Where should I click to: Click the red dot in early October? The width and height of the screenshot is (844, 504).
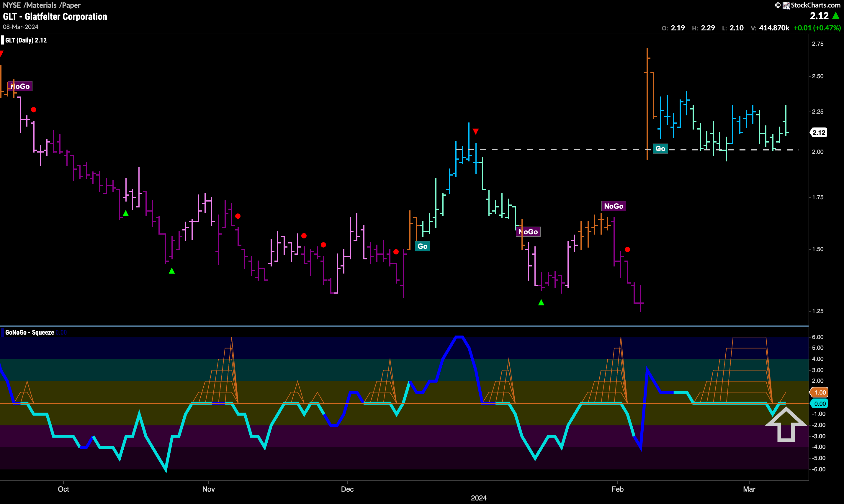pyautogui.click(x=34, y=110)
